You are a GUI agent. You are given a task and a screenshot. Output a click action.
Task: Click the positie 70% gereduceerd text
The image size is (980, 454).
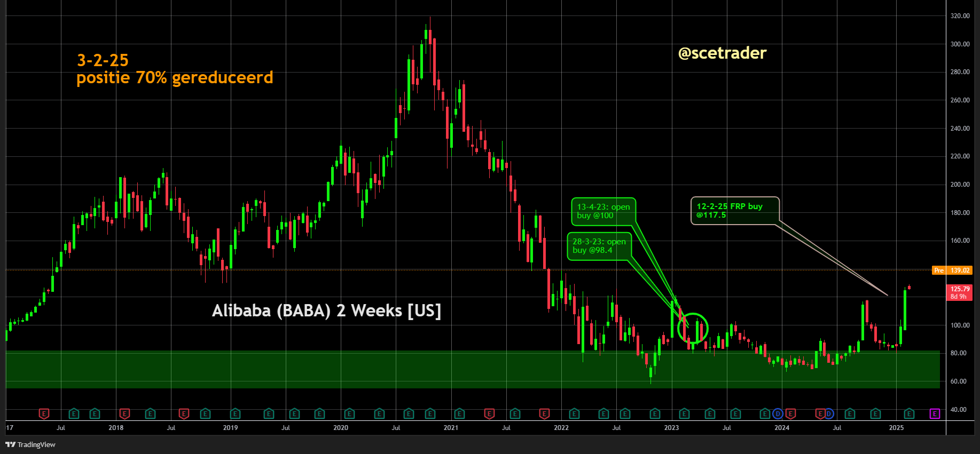point(175,78)
